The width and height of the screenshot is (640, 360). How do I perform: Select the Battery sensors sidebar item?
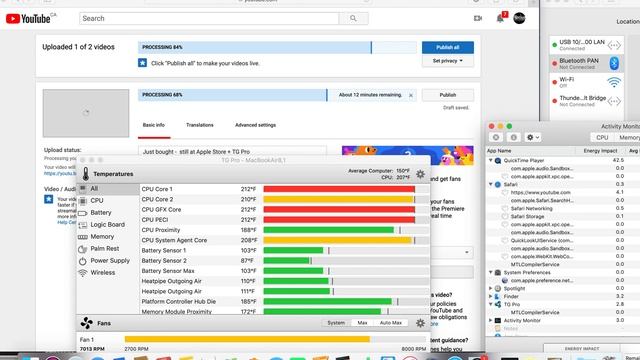click(108, 213)
